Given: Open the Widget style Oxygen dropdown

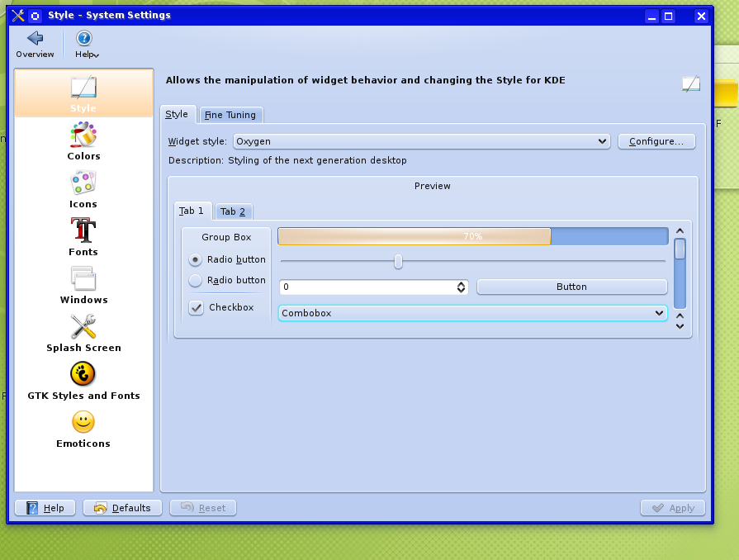Looking at the screenshot, I should point(421,141).
